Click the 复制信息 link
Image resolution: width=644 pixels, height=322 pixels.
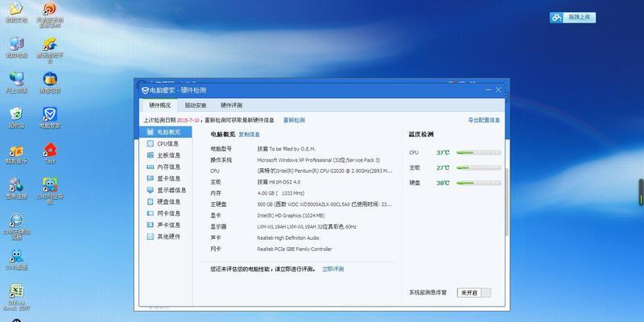pyautogui.click(x=250, y=134)
